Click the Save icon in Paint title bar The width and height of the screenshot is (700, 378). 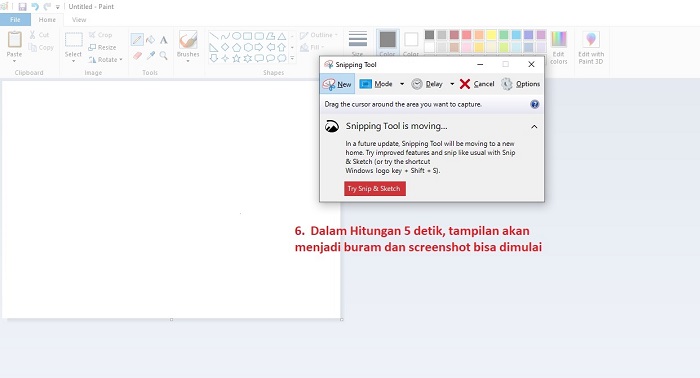tap(22, 7)
